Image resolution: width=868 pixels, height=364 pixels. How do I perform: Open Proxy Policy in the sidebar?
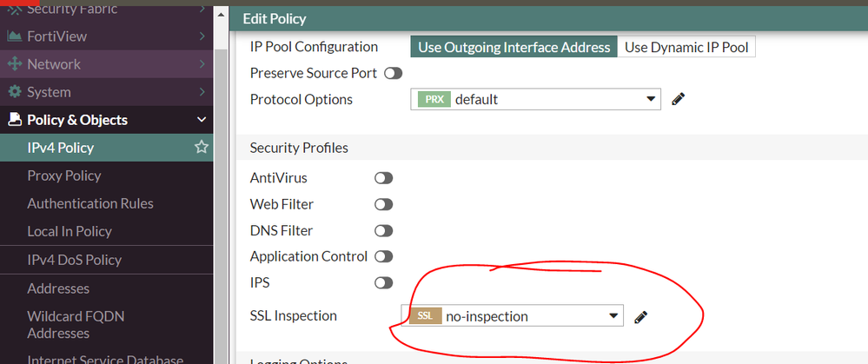pos(64,175)
